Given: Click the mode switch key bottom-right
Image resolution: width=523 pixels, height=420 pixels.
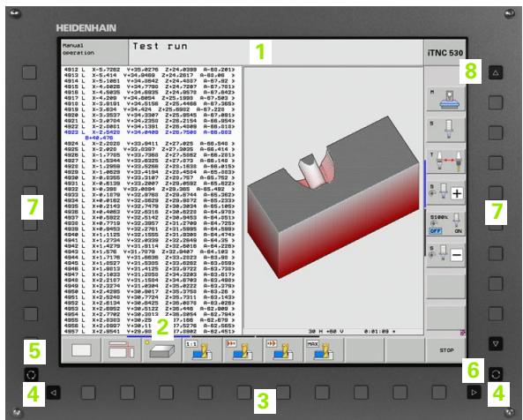Looking at the screenshot, I should 496,374.
